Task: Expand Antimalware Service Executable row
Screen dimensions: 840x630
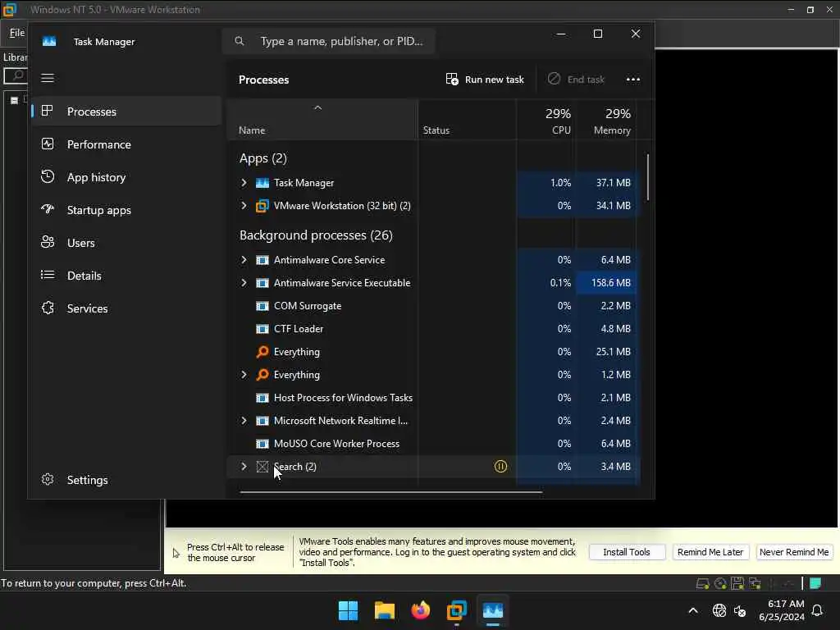Action: (x=244, y=283)
